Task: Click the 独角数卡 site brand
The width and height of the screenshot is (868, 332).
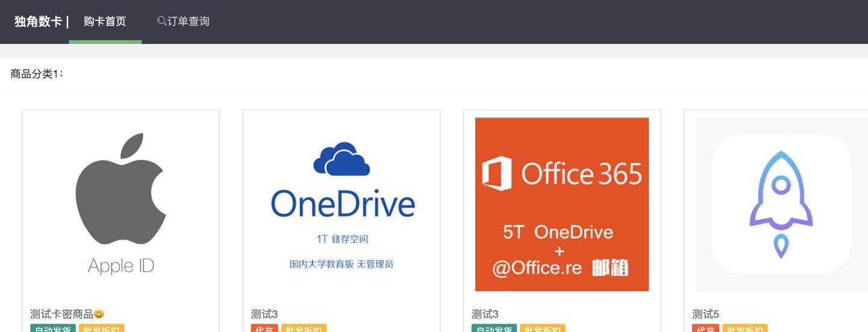Action: click(x=38, y=22)
